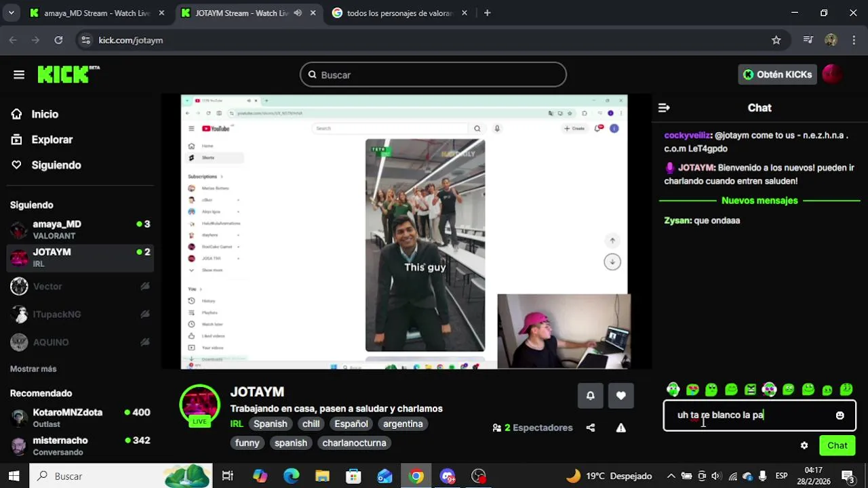868x488 pixels.
Task: Open KotaroMNZdota recommended channel
Action: 80,418
